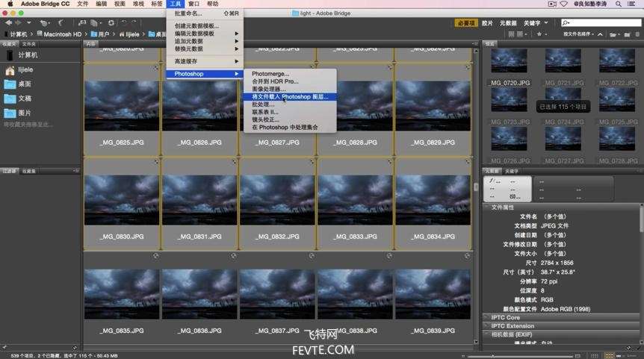Image resolution: width=644 pixels, height=359 pixels.
Task: Click the thumbnail quality checkerboard icon
Action: tap(511, 34)
